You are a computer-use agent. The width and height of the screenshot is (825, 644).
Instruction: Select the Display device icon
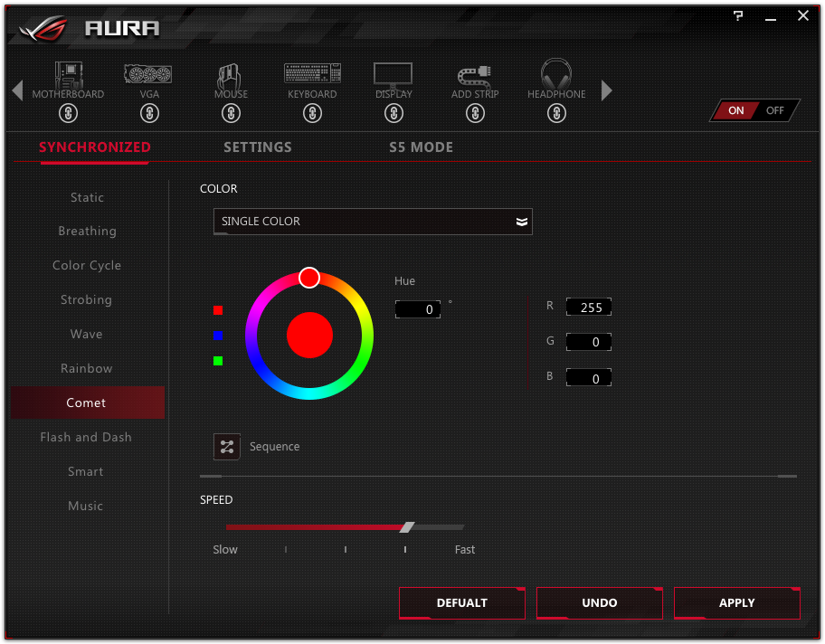point(393,75)
